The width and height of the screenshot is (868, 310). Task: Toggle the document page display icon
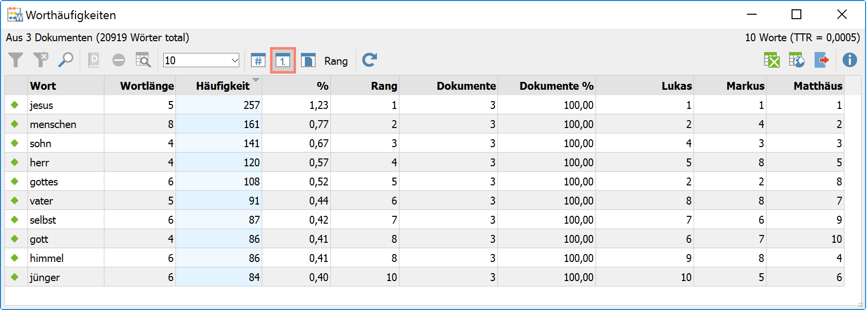tap(308, 60)
